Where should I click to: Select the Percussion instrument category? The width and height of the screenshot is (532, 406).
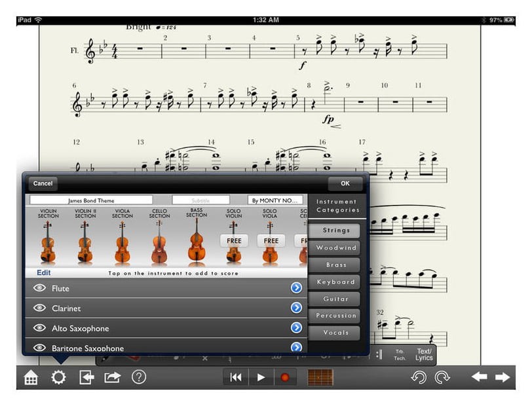pos(335,316)
